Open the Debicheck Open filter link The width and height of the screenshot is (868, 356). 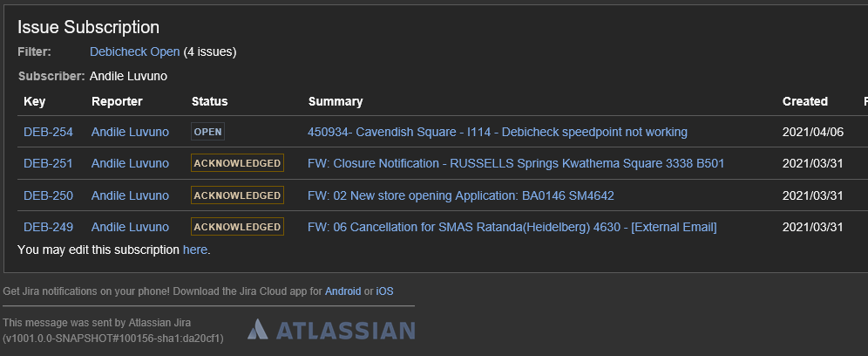click(134, 51)
